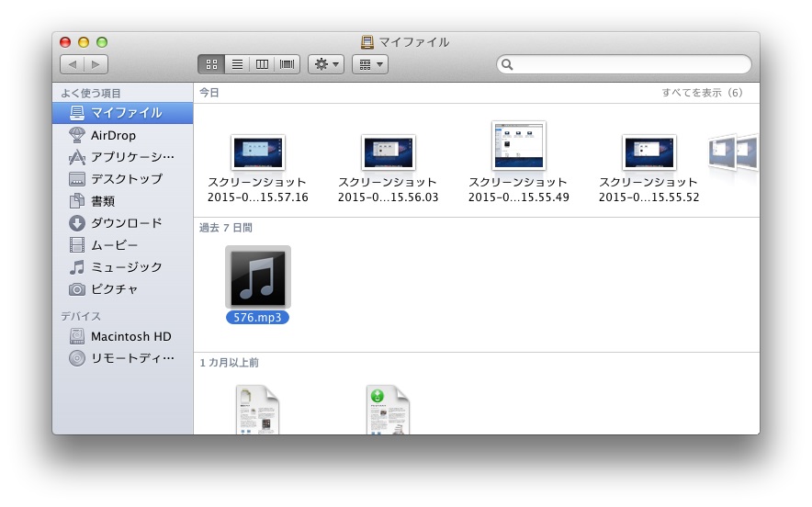Zoom window with the green button
The height and width of the screenshot is (507, 812).
click(x=102, y=42)
